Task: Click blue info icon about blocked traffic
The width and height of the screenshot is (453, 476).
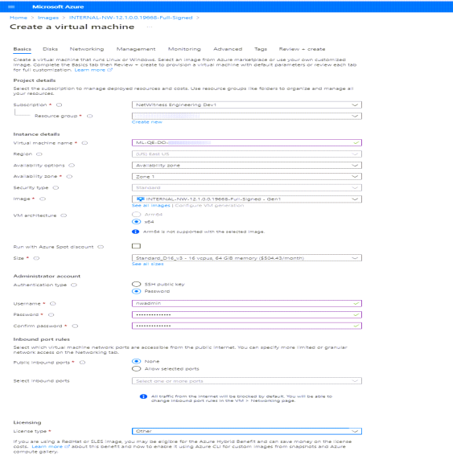Action: coord(143,396)
